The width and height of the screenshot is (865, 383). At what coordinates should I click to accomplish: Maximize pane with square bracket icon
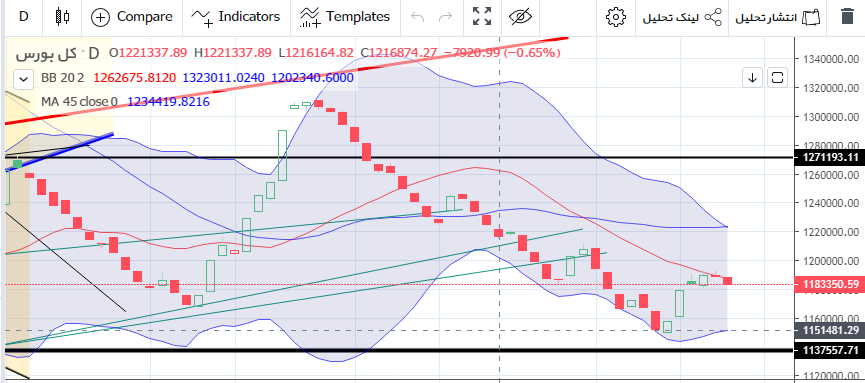point(777,78)
